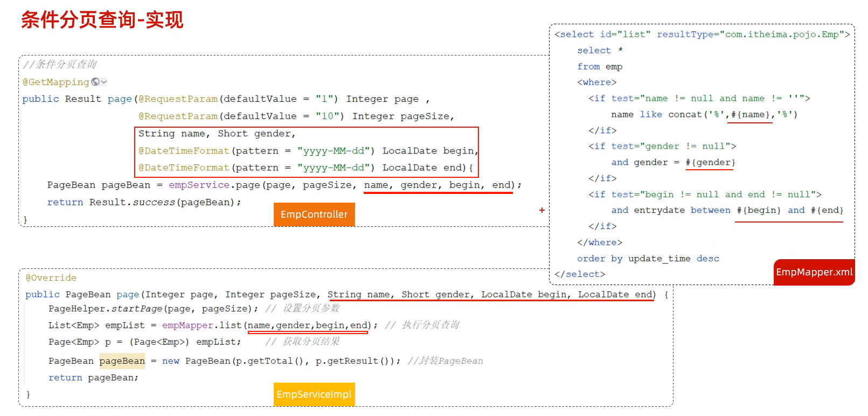This screenshot has width=868, height=416.
Task: Click the first @DateTimeFormat annotation for begin
Action: point(184,151)
